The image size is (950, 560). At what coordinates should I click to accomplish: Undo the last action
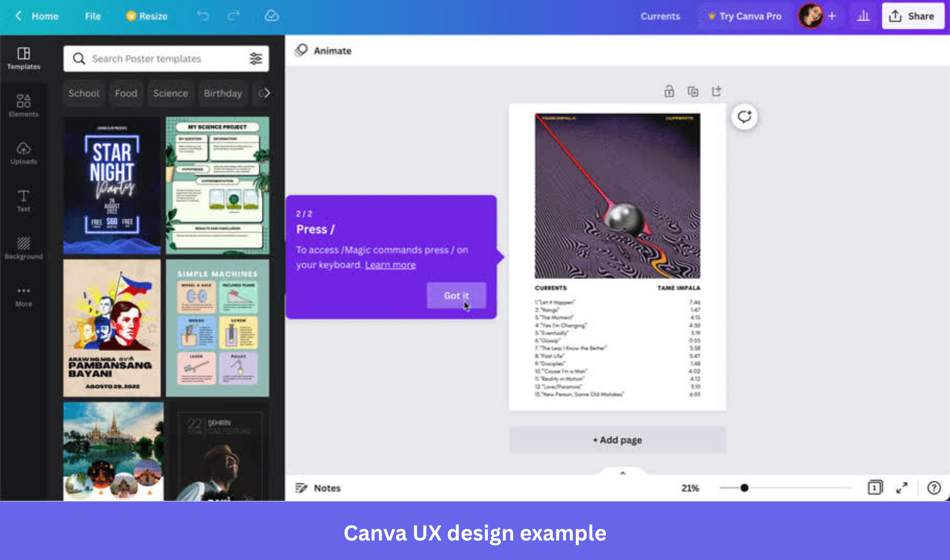pos(204,16)
